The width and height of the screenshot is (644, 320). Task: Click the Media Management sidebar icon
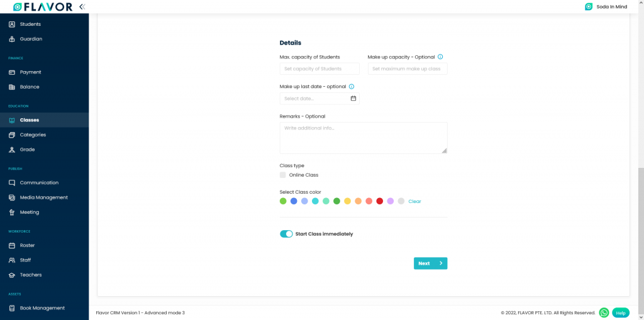pos(12,197)
